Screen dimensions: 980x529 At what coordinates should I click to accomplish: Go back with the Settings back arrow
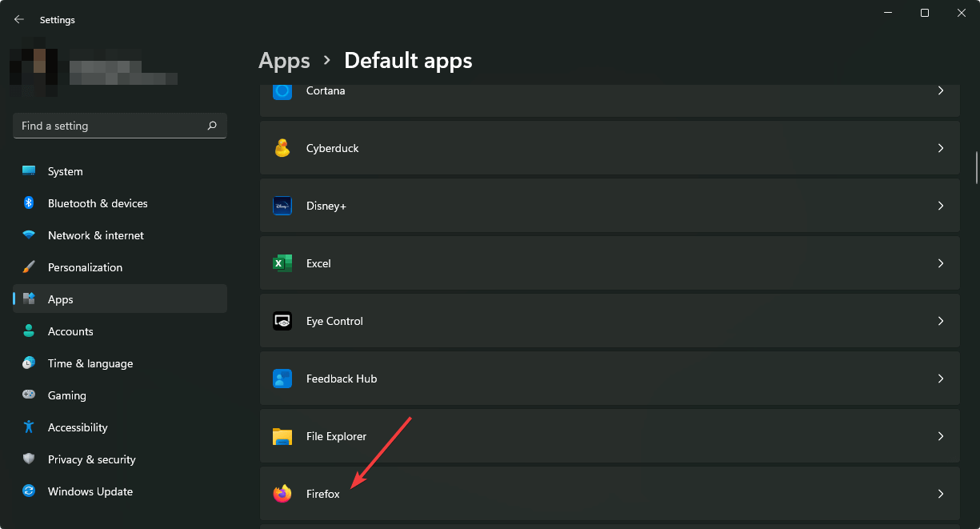19,19
